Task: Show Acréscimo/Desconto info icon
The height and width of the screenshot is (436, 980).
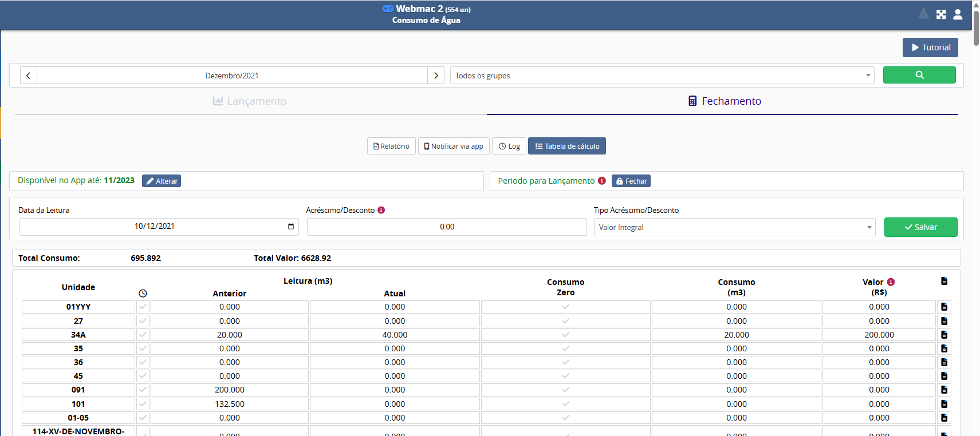Action: tap(381, 210)
